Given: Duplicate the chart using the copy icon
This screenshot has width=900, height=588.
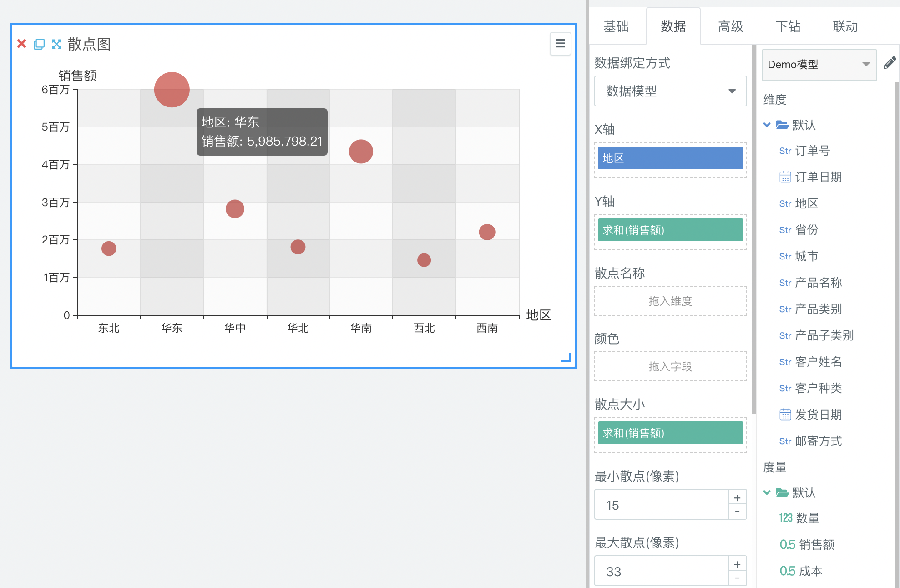Looking at the screenshot, I should pos(39,44).
